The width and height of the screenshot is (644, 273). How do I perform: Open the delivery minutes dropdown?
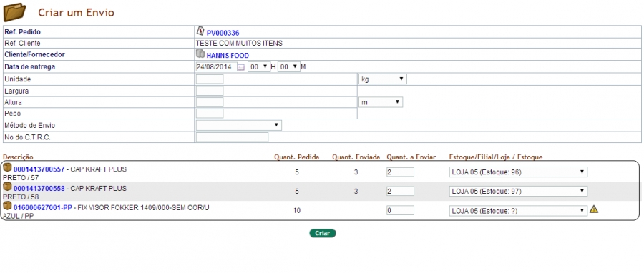pos(289,66)
